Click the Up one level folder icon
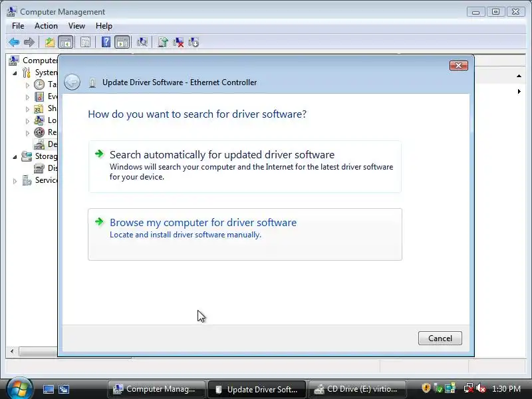This screenshot has width=532, height=399. pyautogui.click(x=50, y=43)
